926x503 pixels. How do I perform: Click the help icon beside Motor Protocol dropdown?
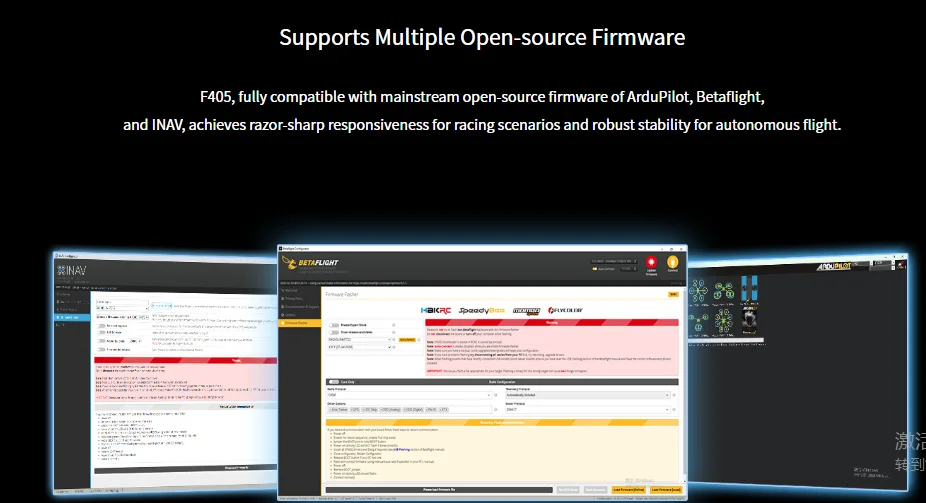[674, 410]
